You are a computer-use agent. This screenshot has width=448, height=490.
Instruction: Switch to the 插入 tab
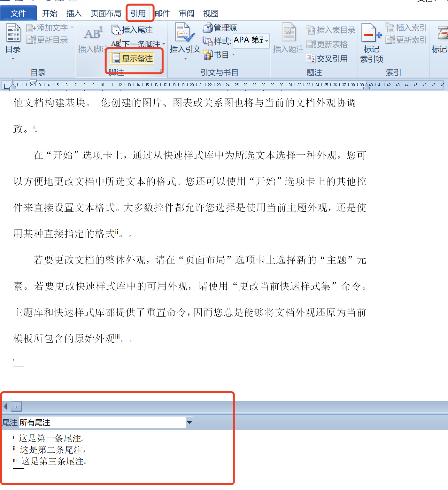74,13
